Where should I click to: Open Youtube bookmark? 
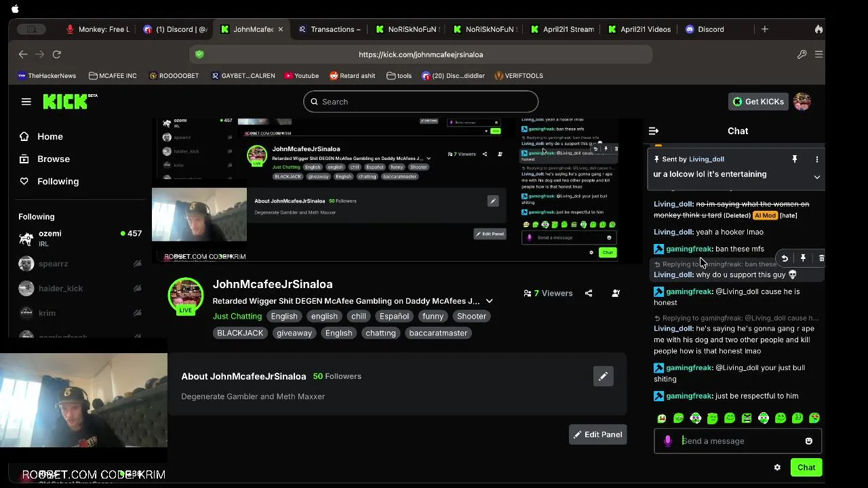coord(302,76)
